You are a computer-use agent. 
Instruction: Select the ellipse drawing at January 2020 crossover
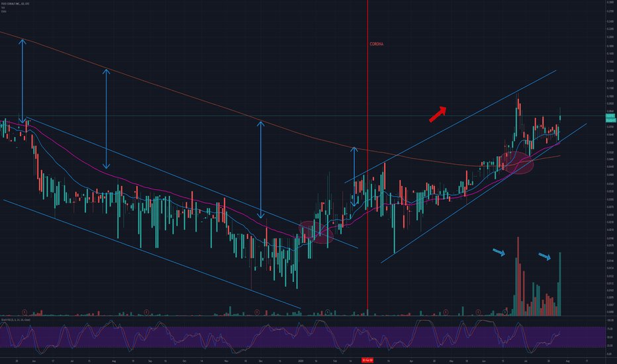(316, 232)
